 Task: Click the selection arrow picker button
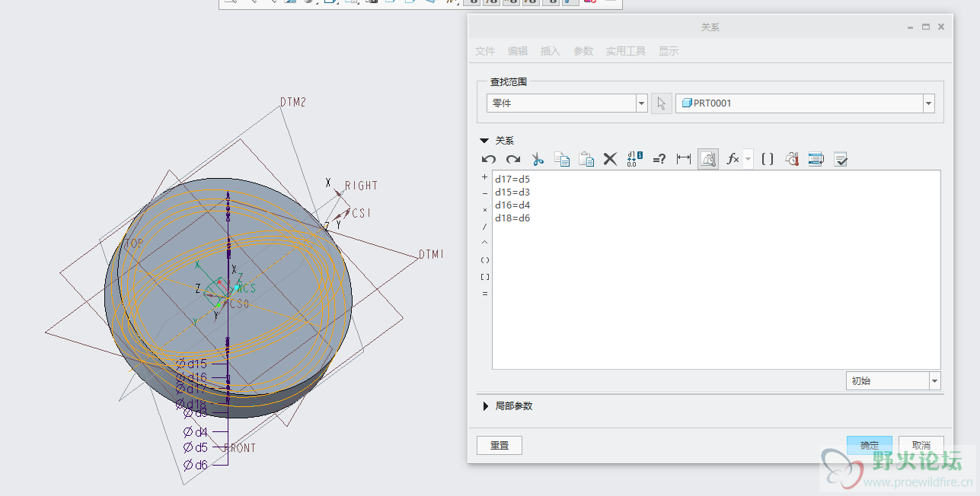(661, 103)
